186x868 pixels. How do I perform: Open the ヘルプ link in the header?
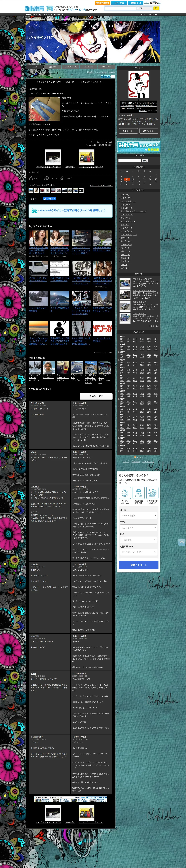[146, 3]
